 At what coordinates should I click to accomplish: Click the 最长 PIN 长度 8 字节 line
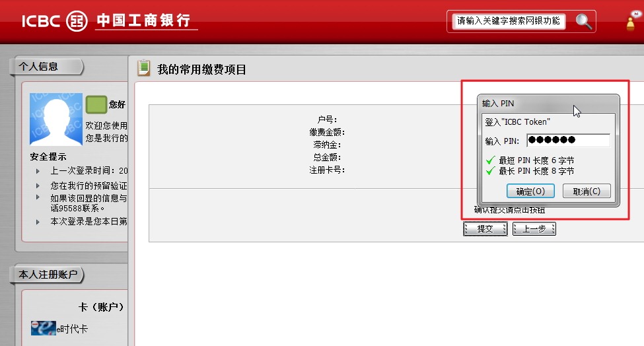[x=536, y=171]
